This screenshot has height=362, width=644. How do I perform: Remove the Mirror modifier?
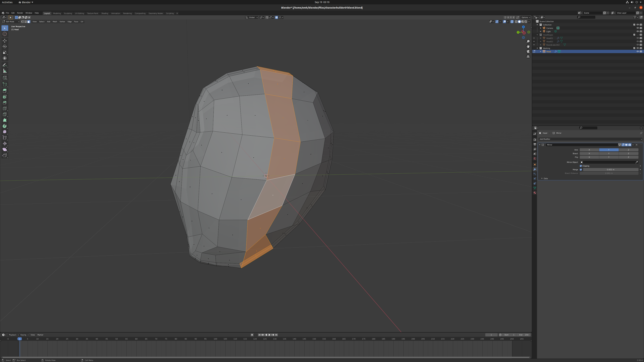636,145
